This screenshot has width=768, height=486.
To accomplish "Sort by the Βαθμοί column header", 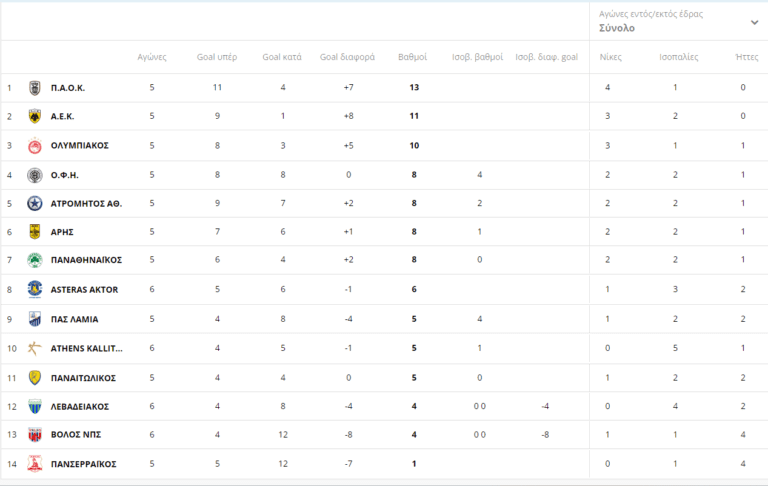I will 413,57.
